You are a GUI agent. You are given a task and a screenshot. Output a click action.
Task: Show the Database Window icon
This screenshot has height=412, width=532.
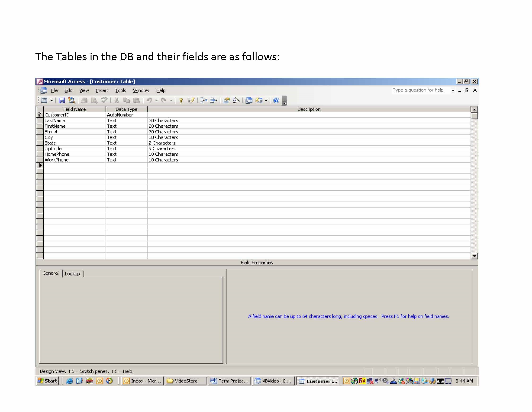[x=249, y=100]
